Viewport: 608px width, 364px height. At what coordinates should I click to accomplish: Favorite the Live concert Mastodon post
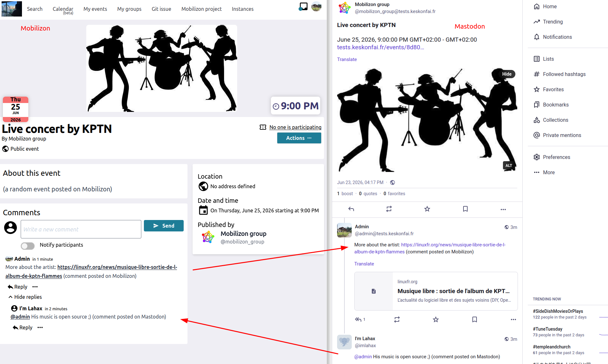427,209
